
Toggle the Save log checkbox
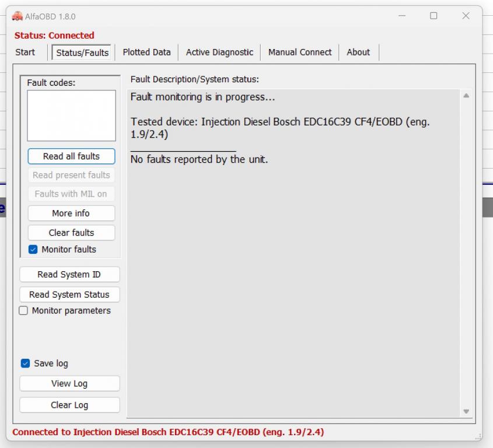tap(26, 363)
